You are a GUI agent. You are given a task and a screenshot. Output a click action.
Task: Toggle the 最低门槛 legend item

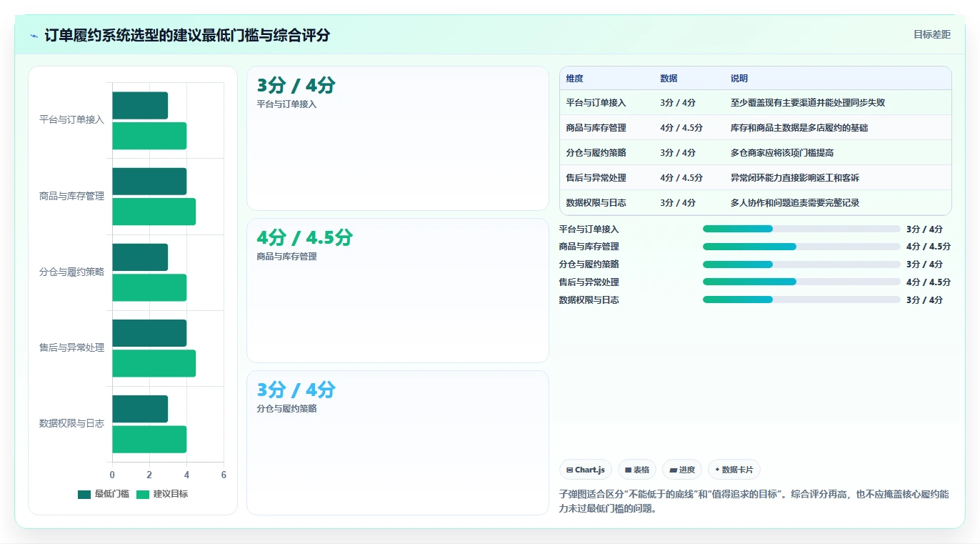tap(104, 494)
